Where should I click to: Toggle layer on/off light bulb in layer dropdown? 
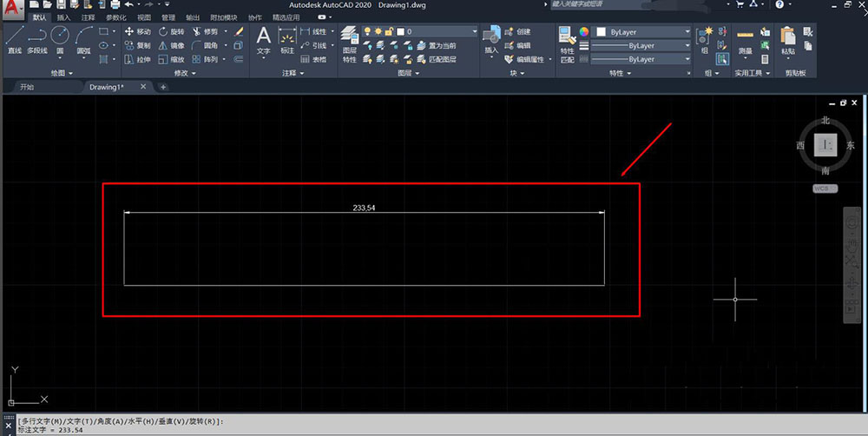pyautogui.click(x=367, y=31)
